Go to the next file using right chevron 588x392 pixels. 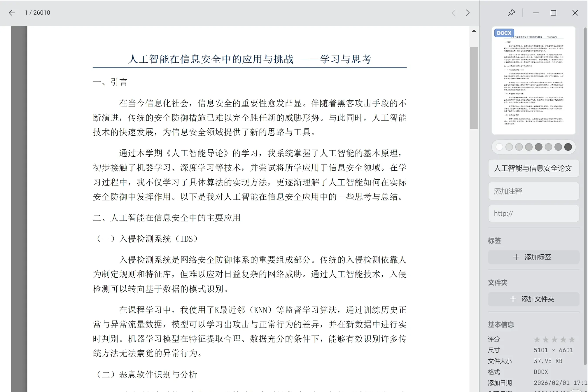click(468, 13)
